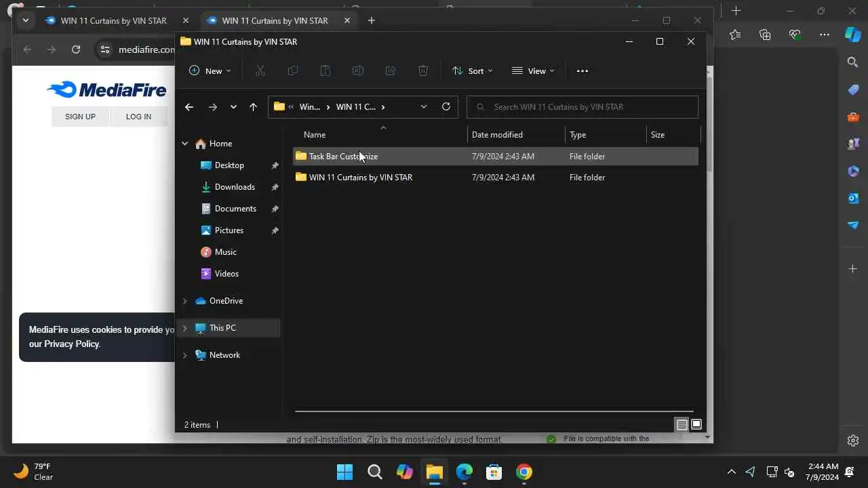Open the View dropdown menu
This screenshot has width=868, height=488.
[x=533, y=70]
